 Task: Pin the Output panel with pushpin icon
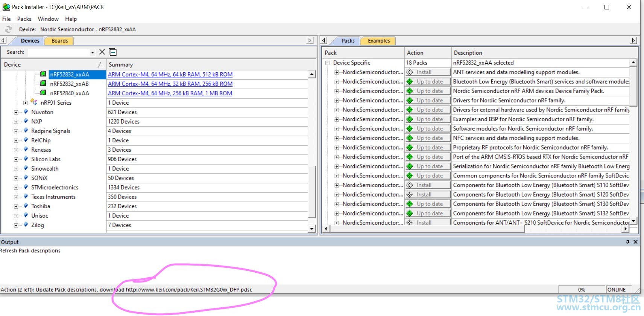[627, 242]
